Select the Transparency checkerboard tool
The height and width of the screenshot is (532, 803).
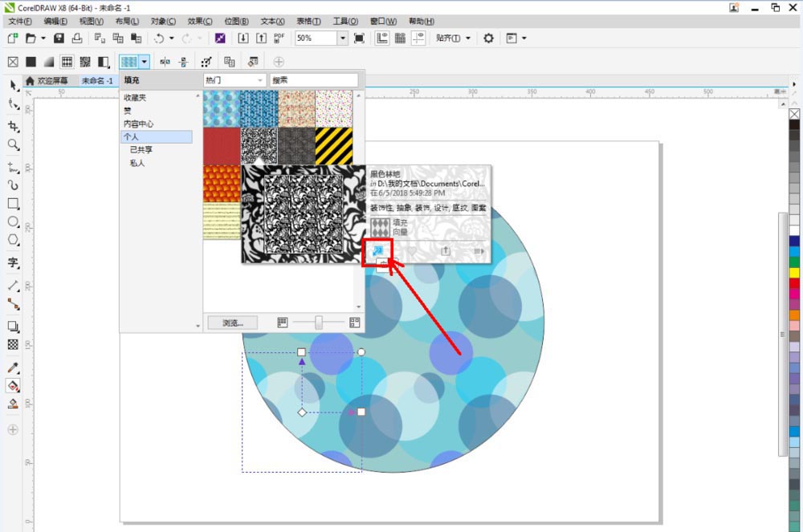[14, 345]
